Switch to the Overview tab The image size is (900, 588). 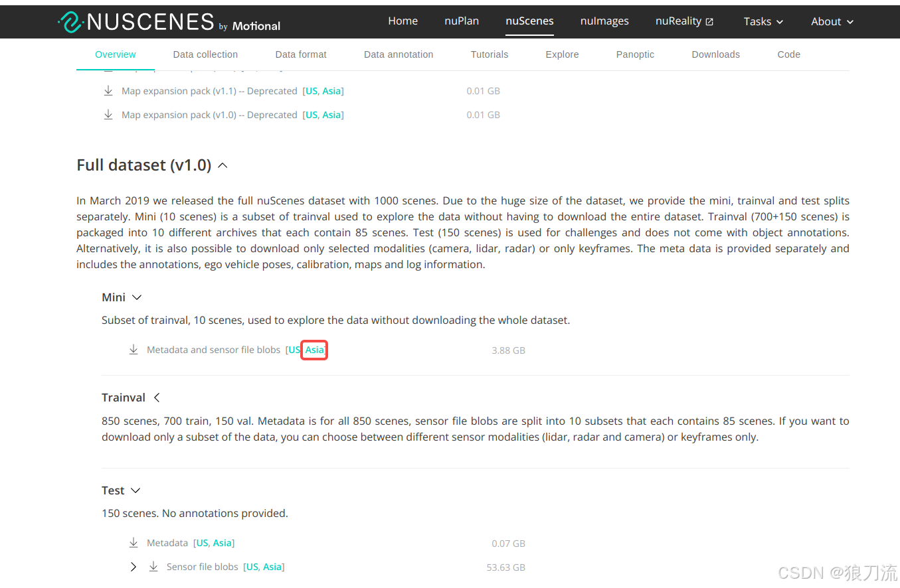point(116,54)
